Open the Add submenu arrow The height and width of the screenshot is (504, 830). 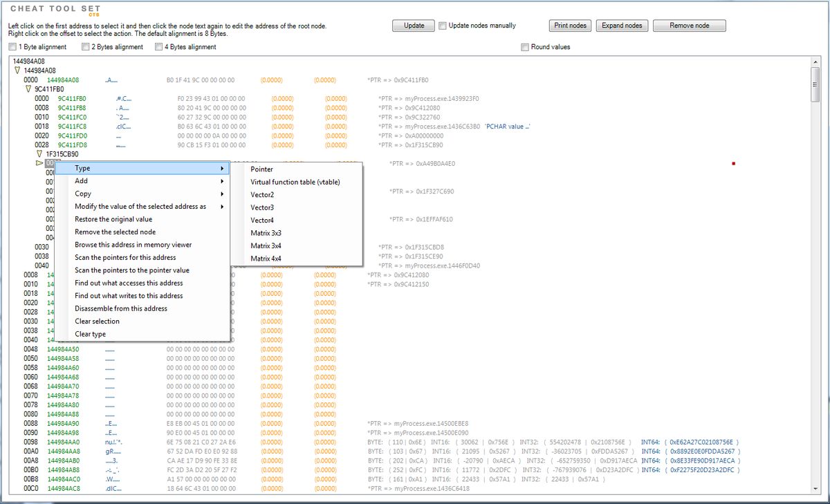[222, 181]
